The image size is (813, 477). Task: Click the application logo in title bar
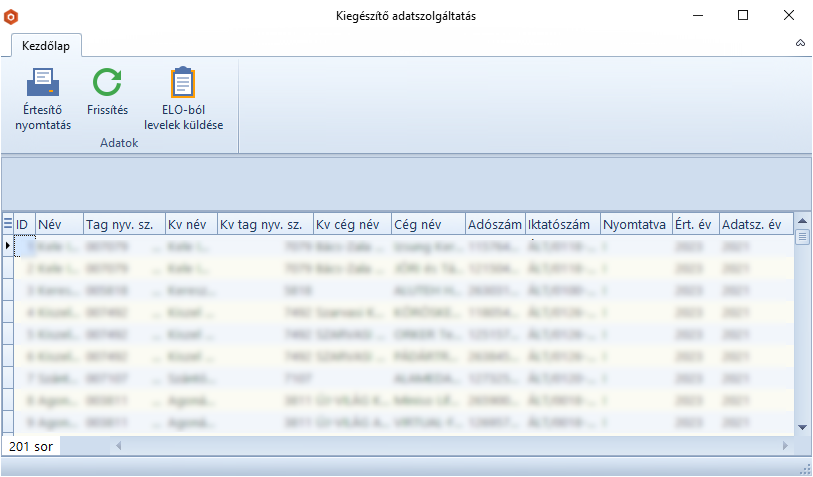pos(12,16)
